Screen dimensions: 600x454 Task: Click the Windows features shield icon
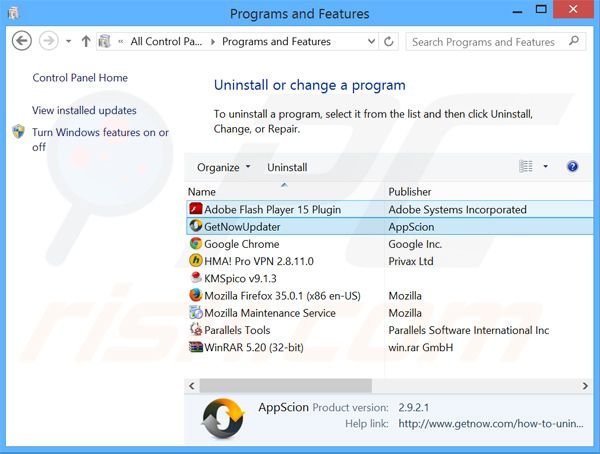tap(18, 131)
